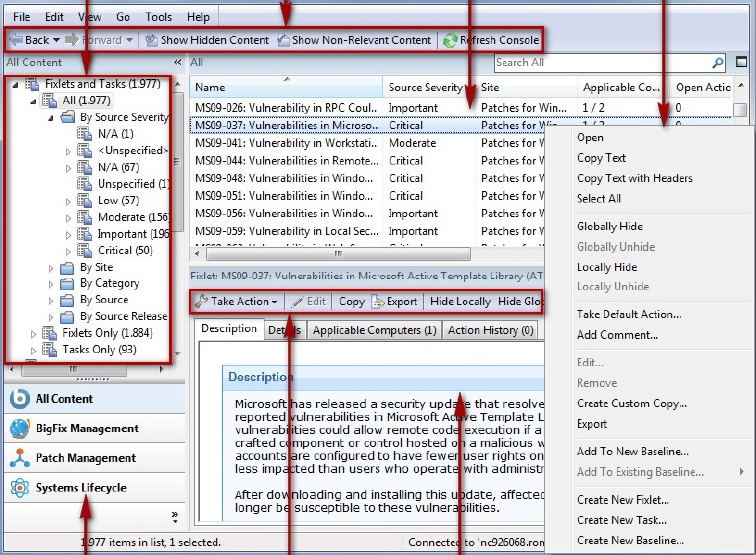The height and width of the screenshot is (555, 756).
Task: Switch to the Description tab
Action: (229, 329)
